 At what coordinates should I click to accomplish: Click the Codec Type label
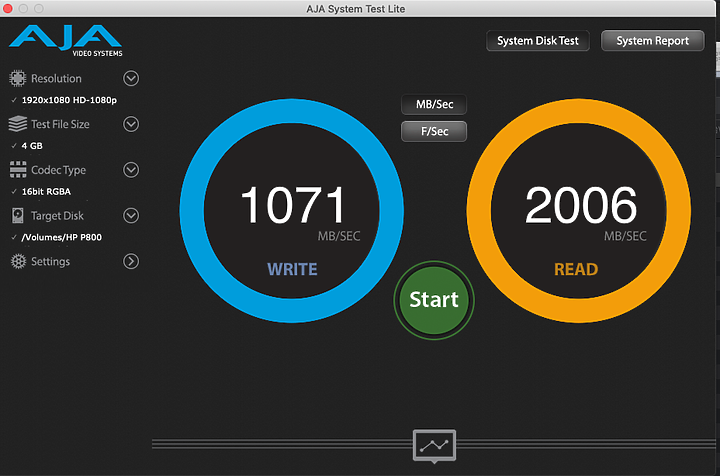58,170
